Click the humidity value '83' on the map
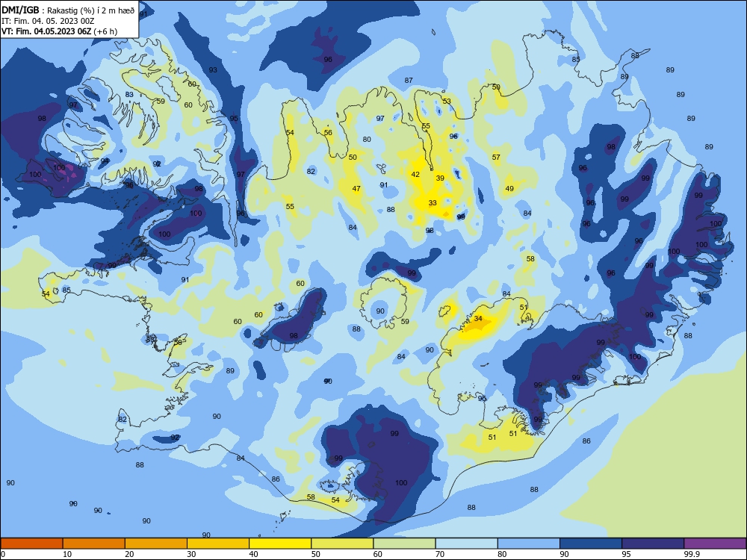Viewport: 747px width, 560px height. 129,94
